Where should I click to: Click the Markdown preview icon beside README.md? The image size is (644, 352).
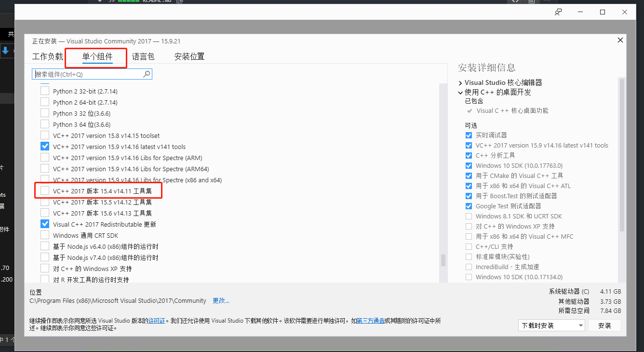pyautogui.click(x=179, y=1)
